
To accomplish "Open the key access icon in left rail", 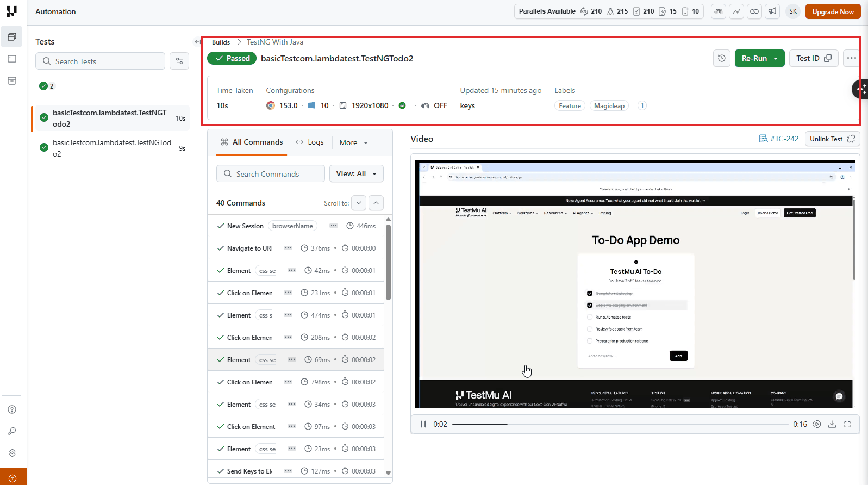I will [x=12, y=431].
